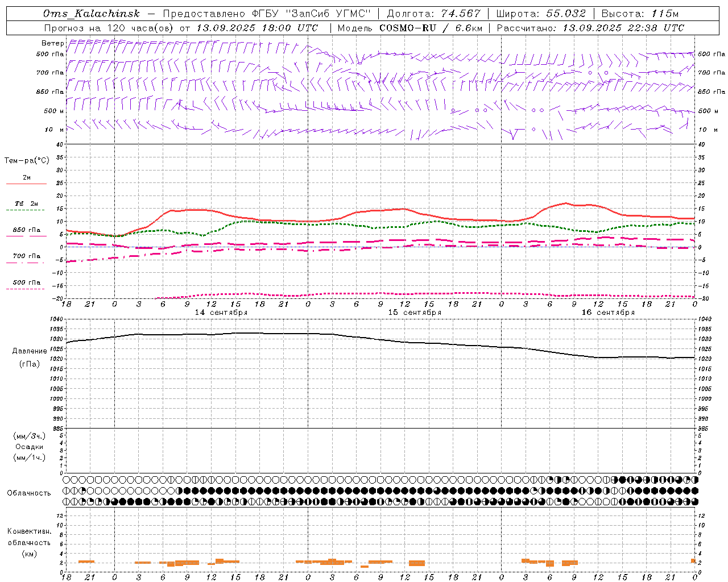Click the station name Oms_Kalachinsk in the header
This screenshot has width=728, height=582.
click(92, 14)
